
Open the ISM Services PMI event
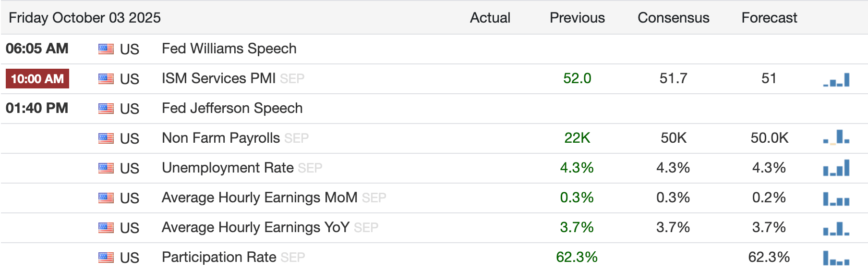[x=218, y=78]
